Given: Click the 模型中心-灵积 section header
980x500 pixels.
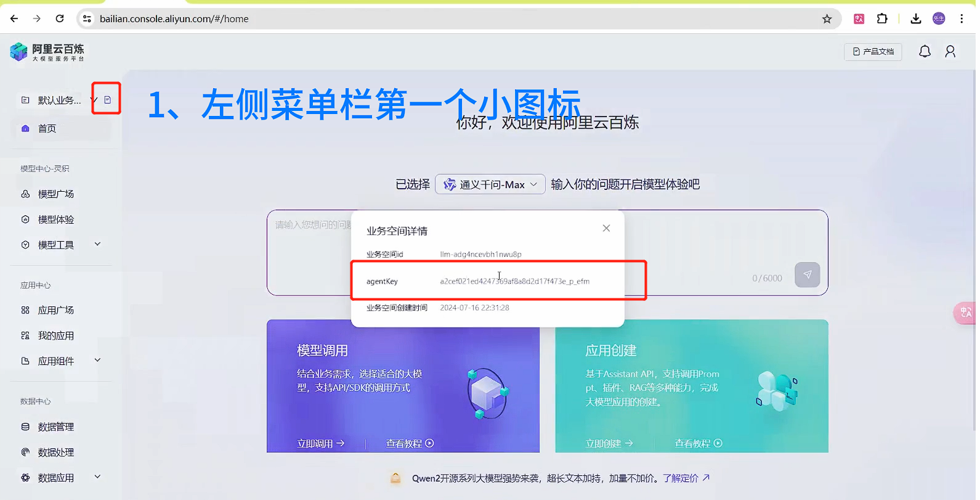Looking at the screenshot, I should pos(44,168).
